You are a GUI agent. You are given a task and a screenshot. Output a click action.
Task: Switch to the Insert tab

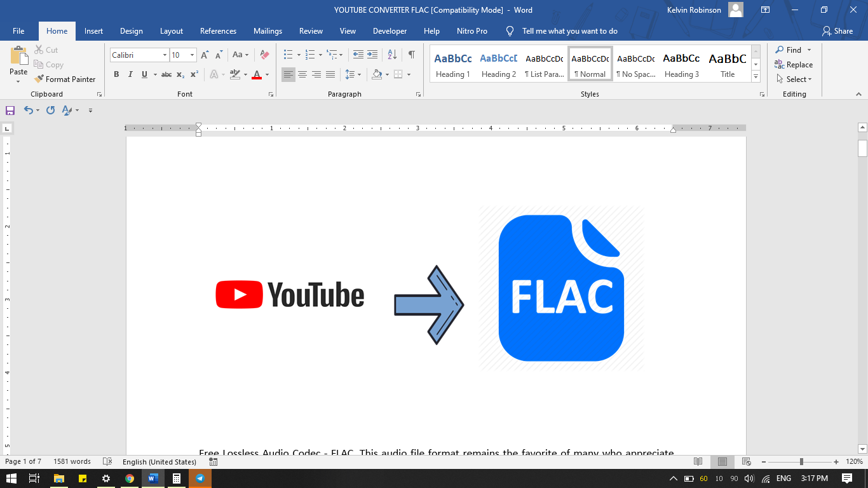pos(93,31)
